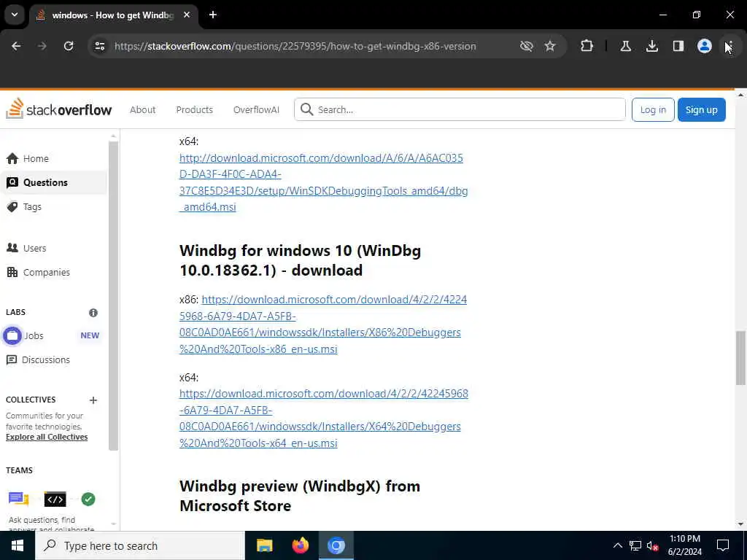Open the notification center icon
The height and width of the screenshot is (560, 747).
(723, 545)
